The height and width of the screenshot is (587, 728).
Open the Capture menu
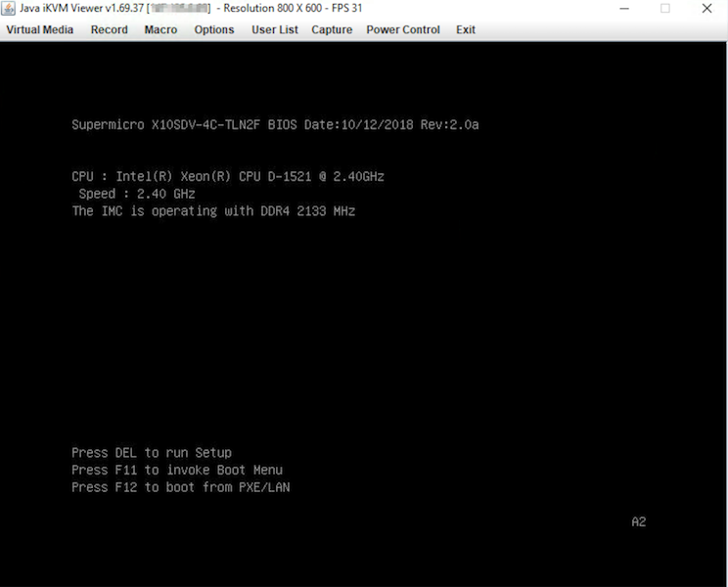pos(332,29)
